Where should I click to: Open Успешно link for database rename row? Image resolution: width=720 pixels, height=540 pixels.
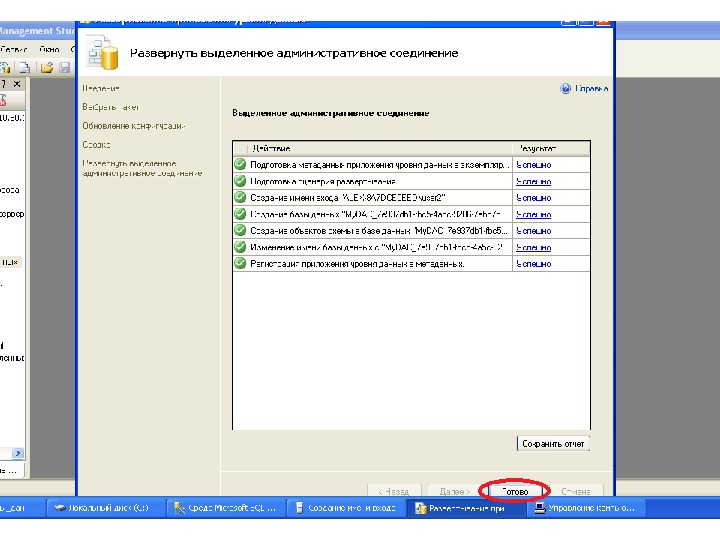tap(534, 248)
